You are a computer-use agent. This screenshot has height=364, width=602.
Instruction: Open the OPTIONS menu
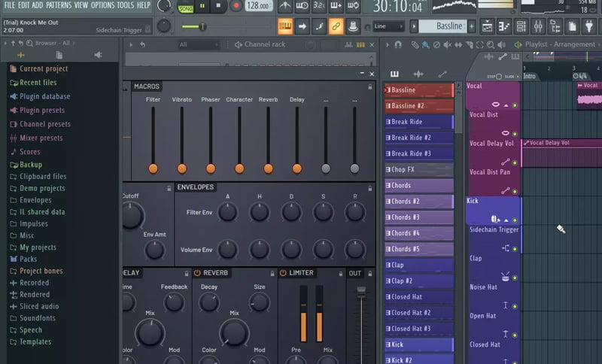point(102,5)
